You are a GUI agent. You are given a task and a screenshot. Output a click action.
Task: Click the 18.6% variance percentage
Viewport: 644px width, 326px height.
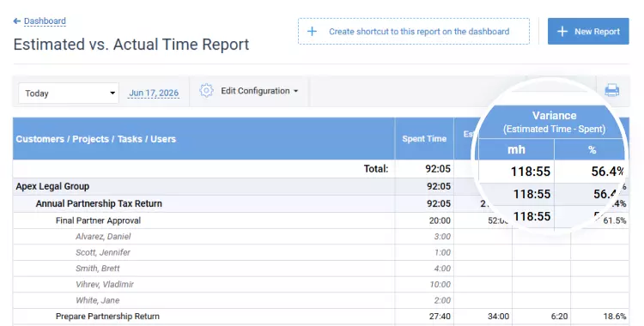[x=615, y=317]
